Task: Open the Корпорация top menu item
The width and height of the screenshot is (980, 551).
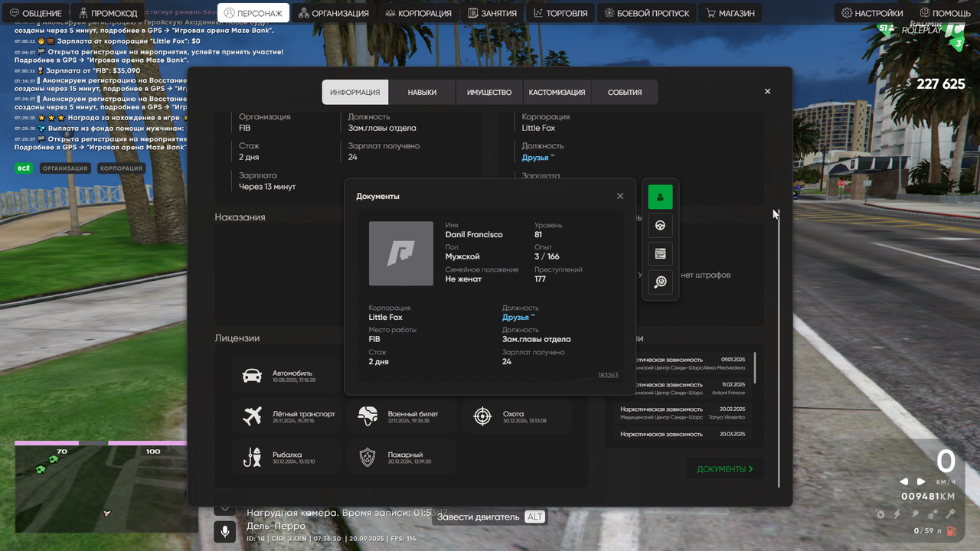Action: coord(419,13)
